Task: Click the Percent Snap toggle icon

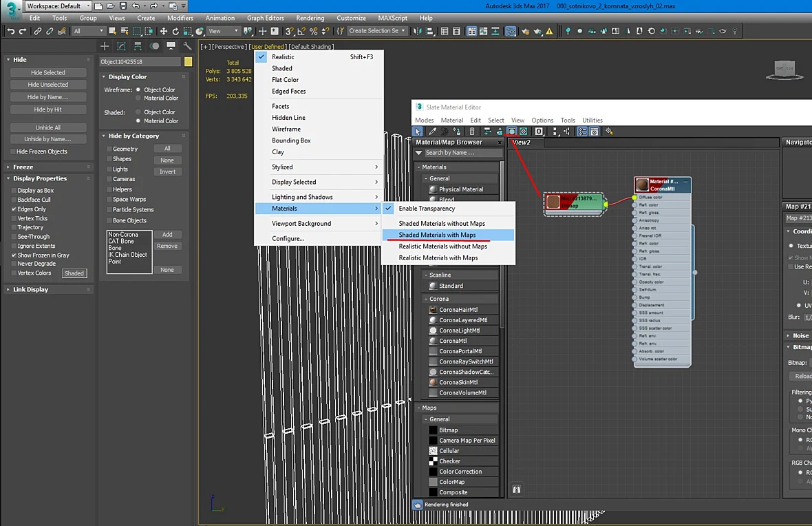Action: click(313, 31)
